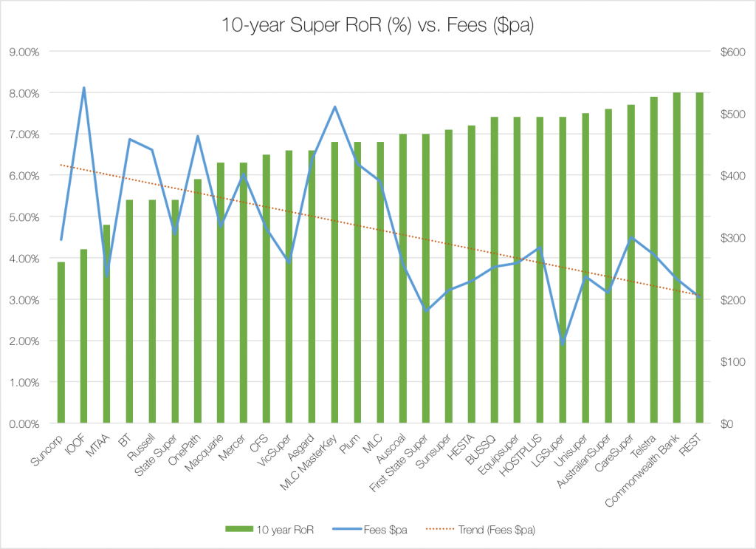Click the IOOF fees peak point
756x549 pixels.
[x=83, y=88]
